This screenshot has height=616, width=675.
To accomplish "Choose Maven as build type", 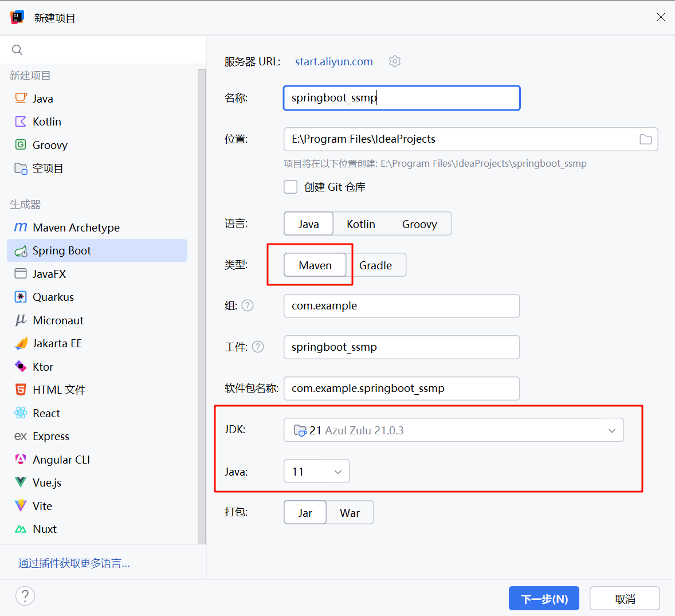I will pos(315,265).
